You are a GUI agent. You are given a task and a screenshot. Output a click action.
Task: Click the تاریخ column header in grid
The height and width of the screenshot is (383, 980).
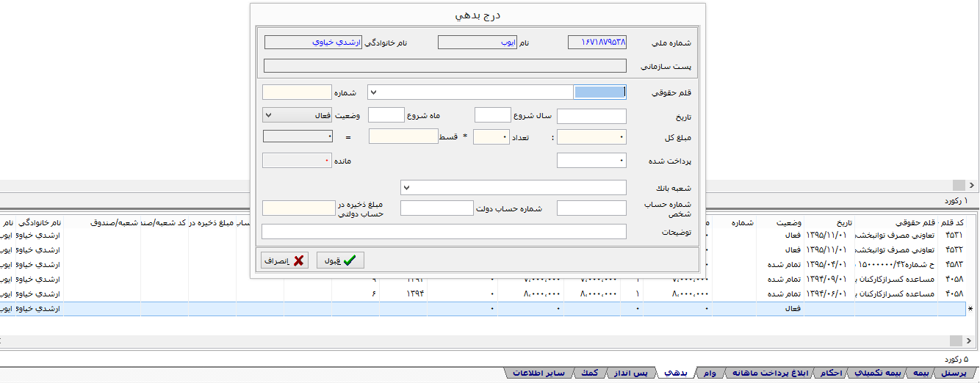tap(829, 222)
